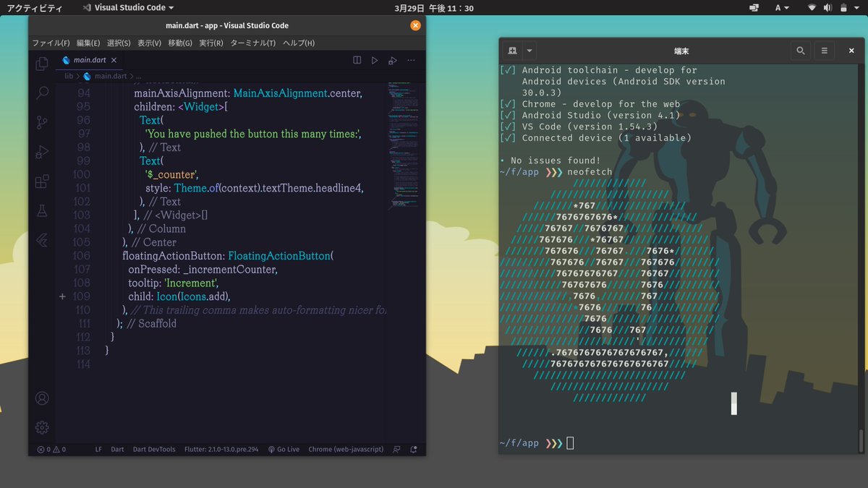Click the feedback icon in status bar
Screen dimensions: 868x488
[396, 449]
